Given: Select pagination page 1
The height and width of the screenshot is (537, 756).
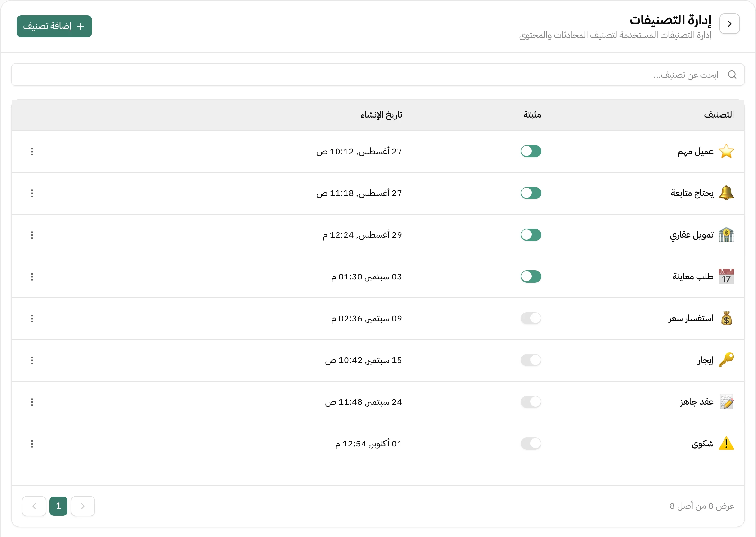Looking at the screenshot, I should (x=59, y=506).
